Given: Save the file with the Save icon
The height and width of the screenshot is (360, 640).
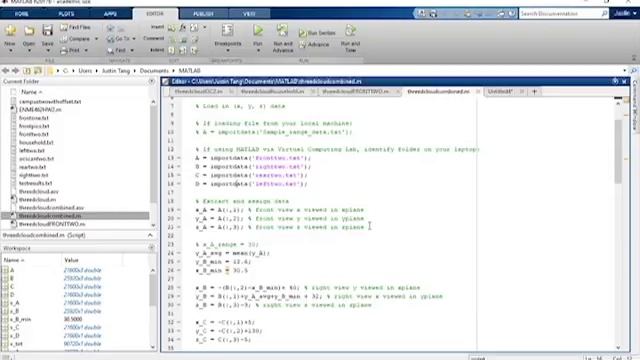Looking at the screenshot, I should (47, 31).
